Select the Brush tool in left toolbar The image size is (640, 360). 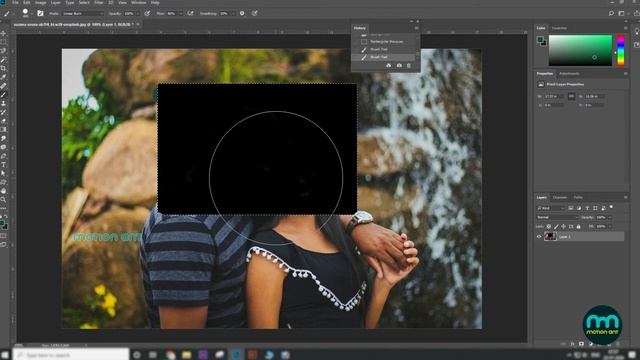click(x=3, y=95)
